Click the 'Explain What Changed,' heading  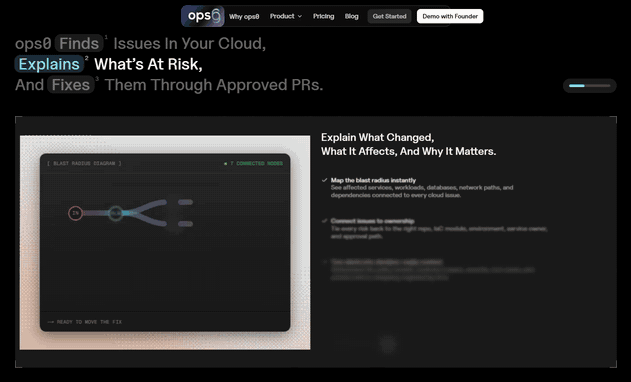[x=377, y=138]
